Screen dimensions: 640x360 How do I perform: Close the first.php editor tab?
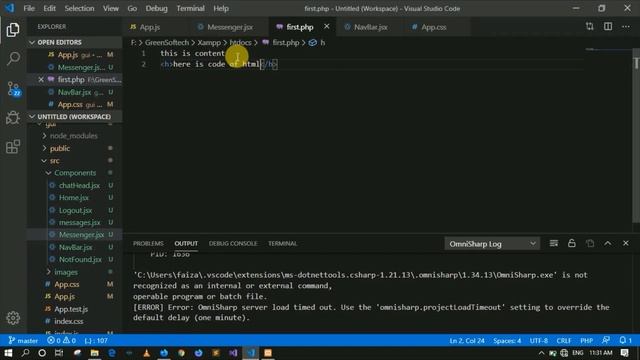coord(327,27)
